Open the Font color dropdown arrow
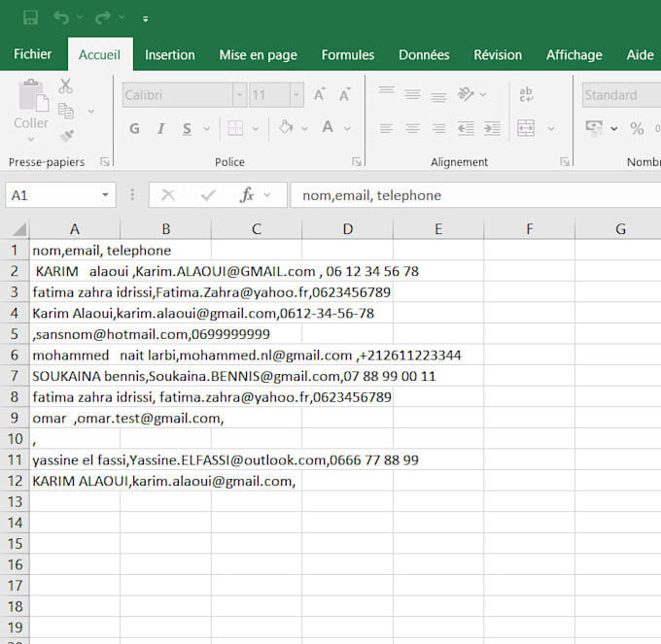This screenshot has height=644, width=661. point(347,128)
